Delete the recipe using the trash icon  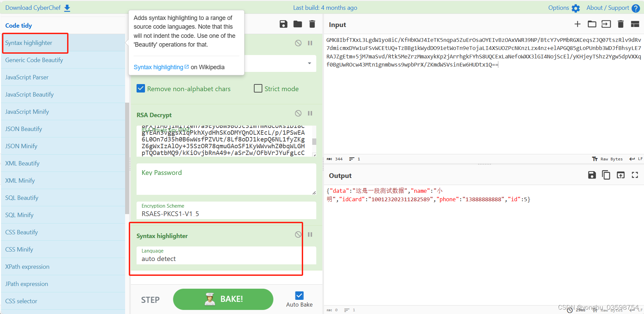coord(312,24)
